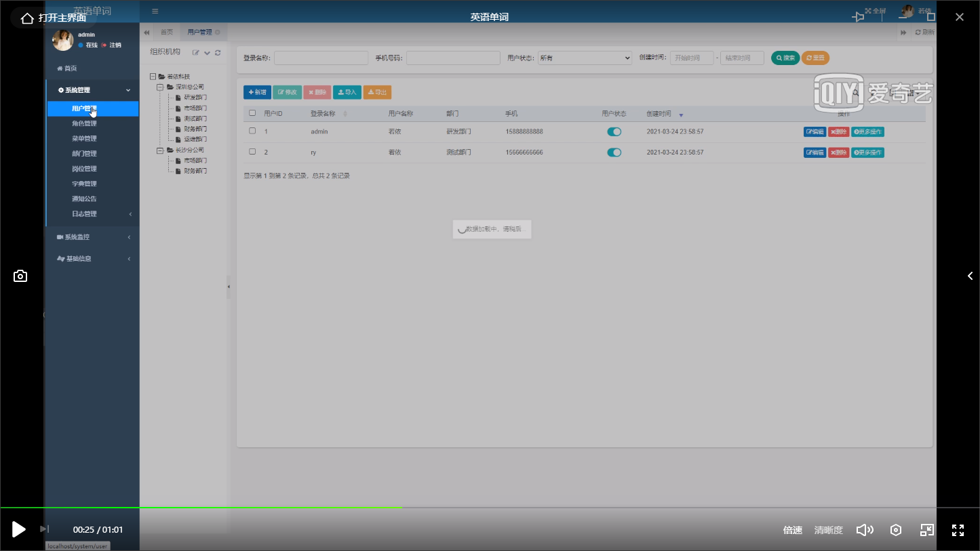Open the 清晰度 quality menu
The width and height of the screenshot is (980, 551).
[x=828, y=530]
